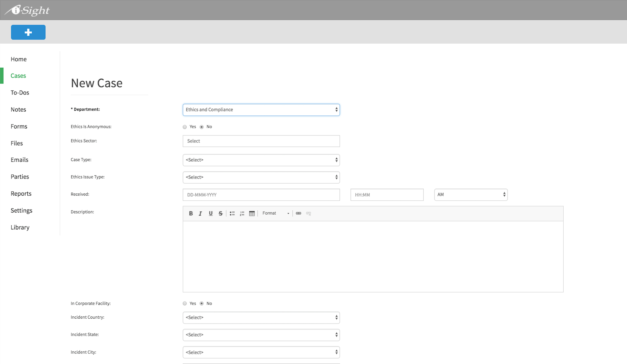Open the To-Dos sidebar item
This screenshot has height=364, width=627.
coord(20,92)
